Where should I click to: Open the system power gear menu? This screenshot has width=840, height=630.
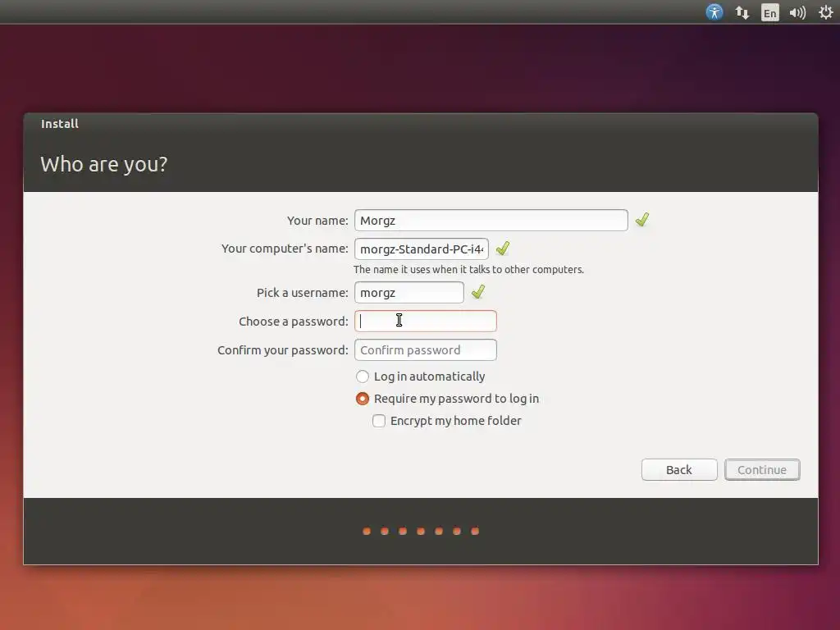(x=826, y=12)
